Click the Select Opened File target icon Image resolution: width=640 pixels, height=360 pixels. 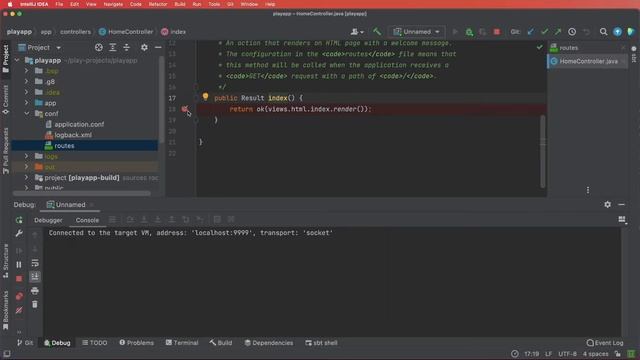[x=99, y=47]
